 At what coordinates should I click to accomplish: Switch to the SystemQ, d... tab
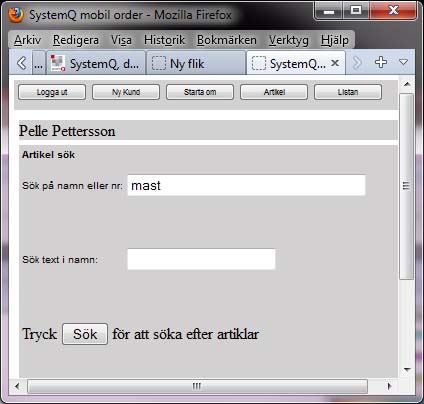(x=96, y=63)
